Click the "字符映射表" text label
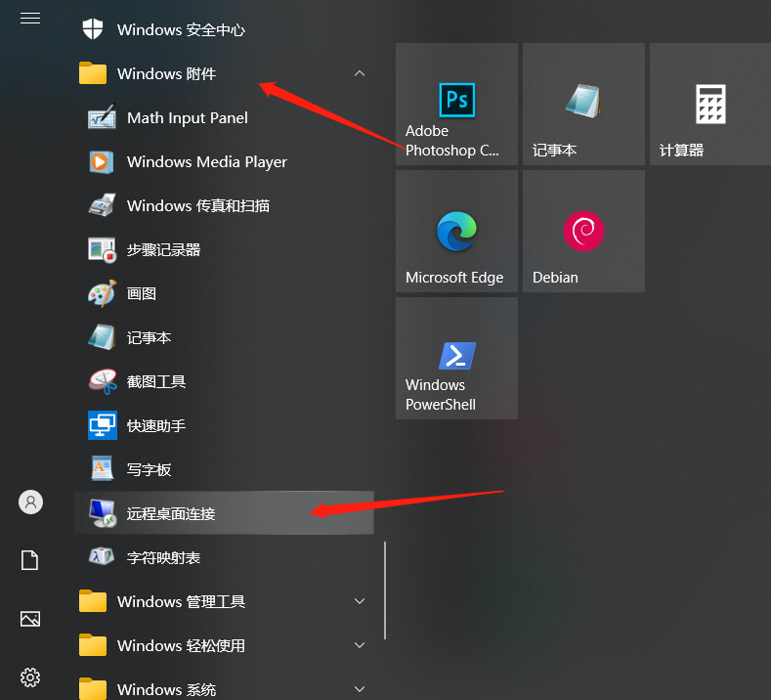 pos(164,558)
